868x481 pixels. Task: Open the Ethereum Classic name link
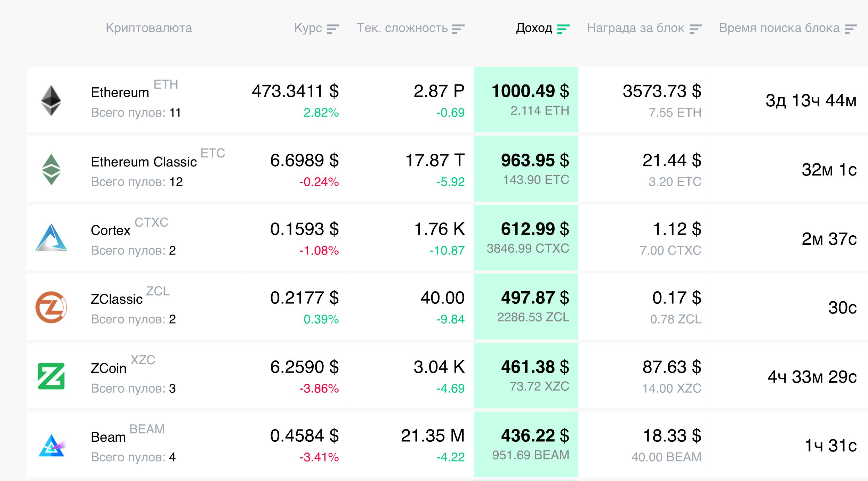(144, 162)
